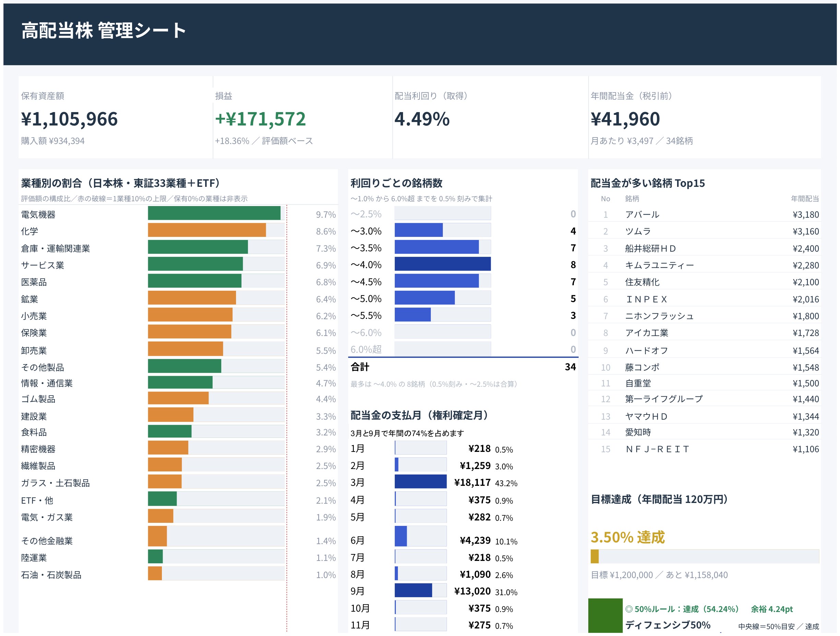
Task: Click the 合計 total 34 value
Action: (570, 367)
